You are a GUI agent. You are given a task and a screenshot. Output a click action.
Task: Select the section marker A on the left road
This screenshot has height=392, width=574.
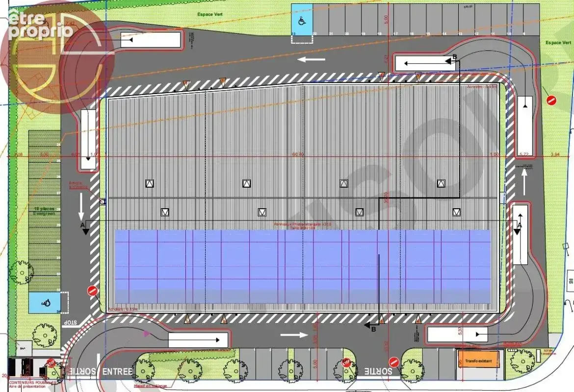tap(82, 225)
